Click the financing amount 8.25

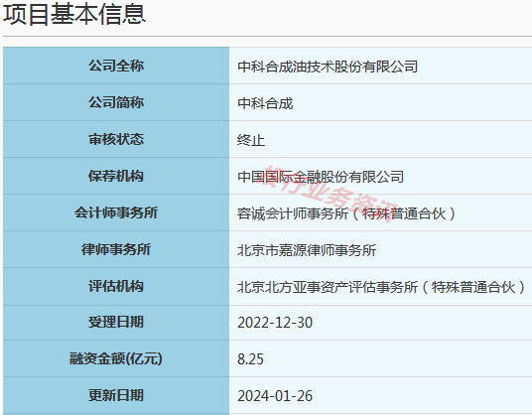tap(250, 359)
